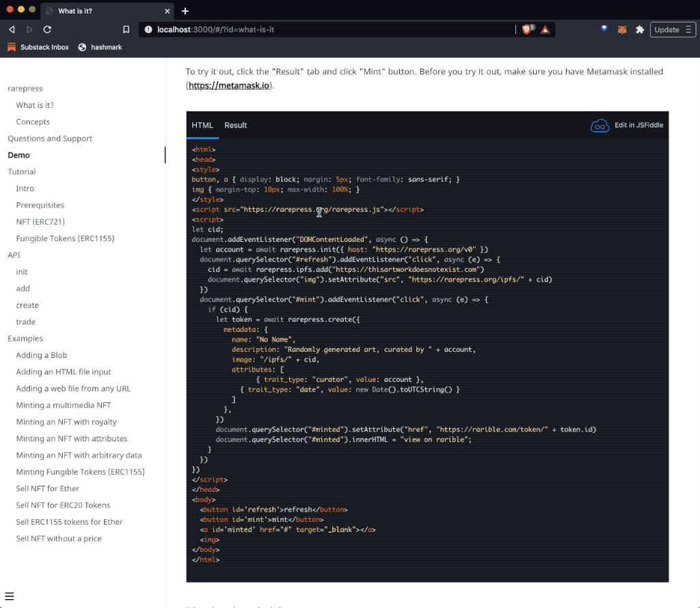The image size is (700, 608).
Task: Go back with the browser back arrow
Action: coord(12,29)
